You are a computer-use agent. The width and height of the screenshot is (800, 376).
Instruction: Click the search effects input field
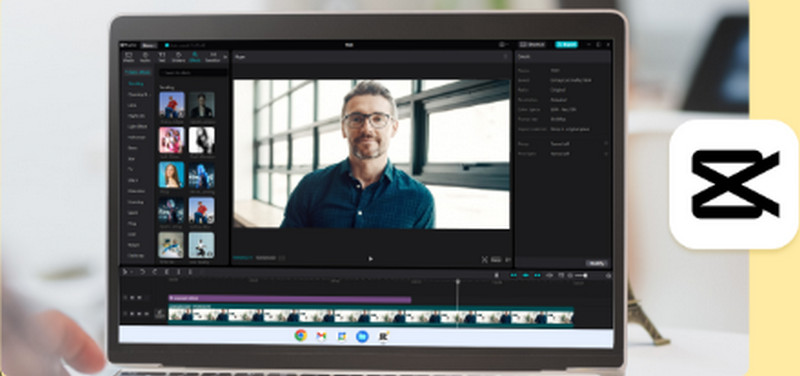coord(193,73)
